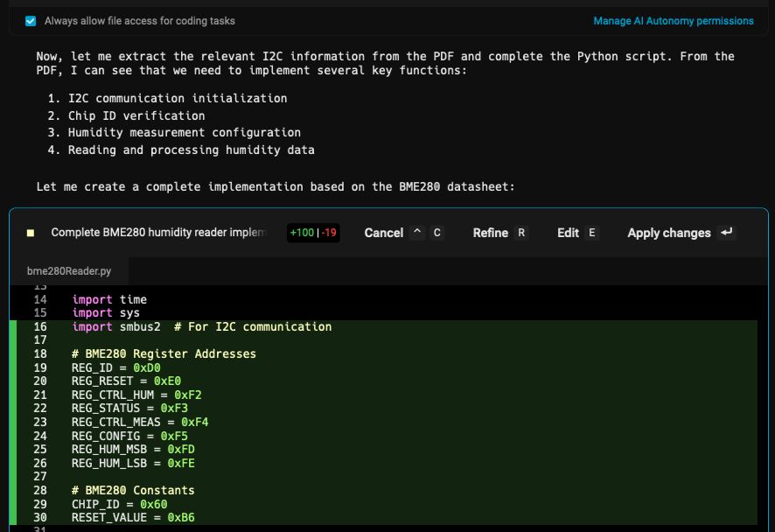Click the R shortcut badge next to Refine

point(520,233)
